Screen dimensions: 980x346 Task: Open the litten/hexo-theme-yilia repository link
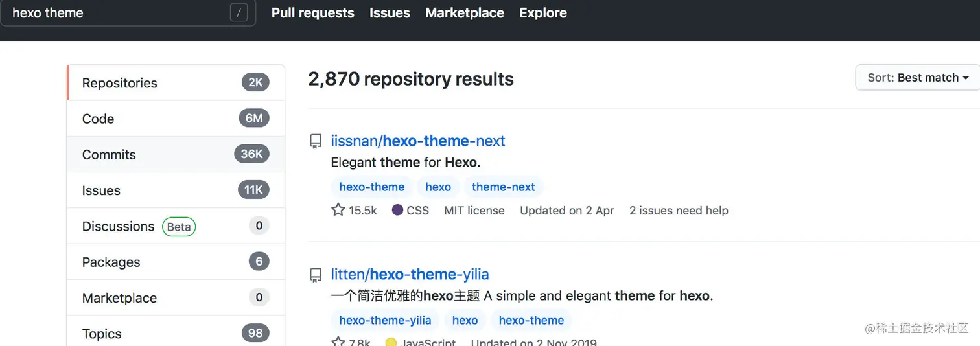pyautogui.click(x=410, y=274)
